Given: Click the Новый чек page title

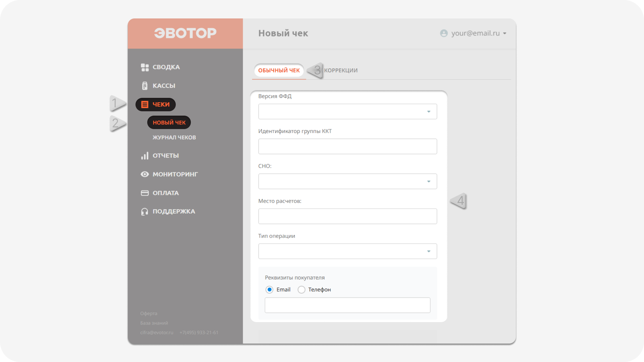Looking at the screenshot, I should pos(283,33).
